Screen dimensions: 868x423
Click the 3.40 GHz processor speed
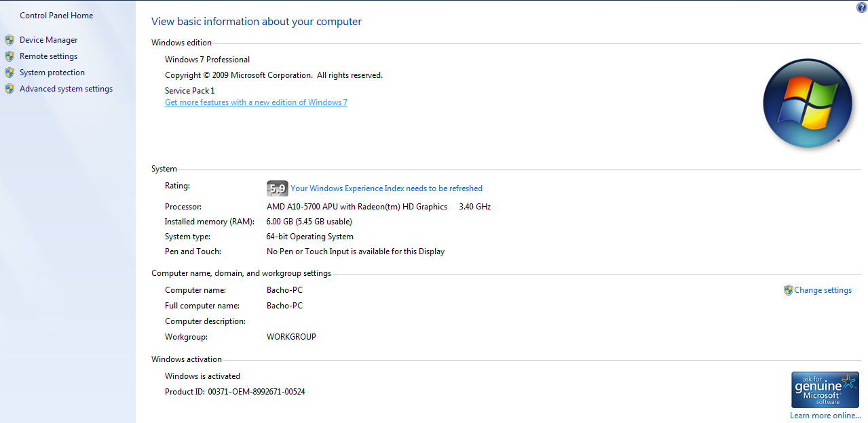(475, 207)
